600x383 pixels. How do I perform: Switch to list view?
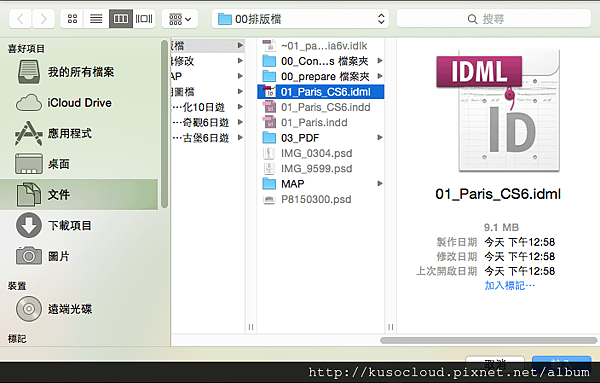click(x=96, y=19)
